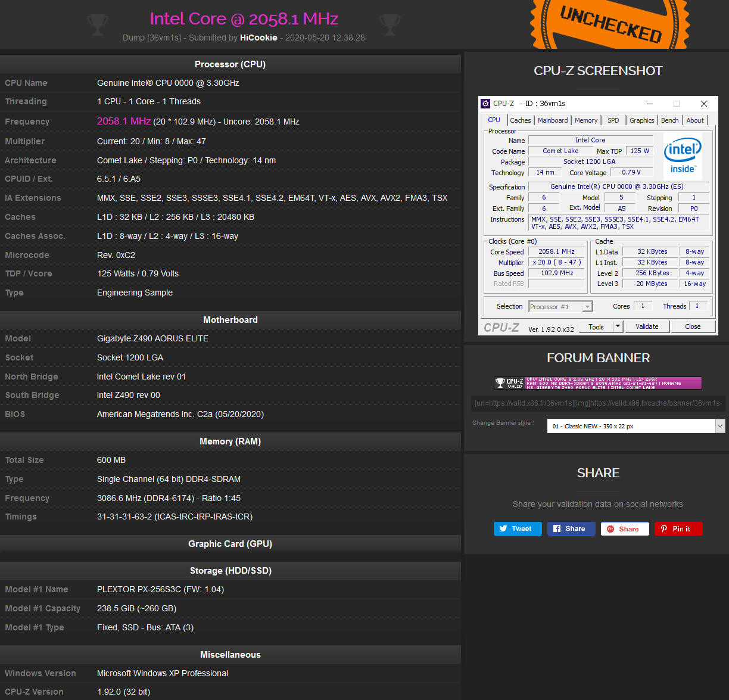Share on Google Plus button

pyautogui.click(x=625, y=528)
